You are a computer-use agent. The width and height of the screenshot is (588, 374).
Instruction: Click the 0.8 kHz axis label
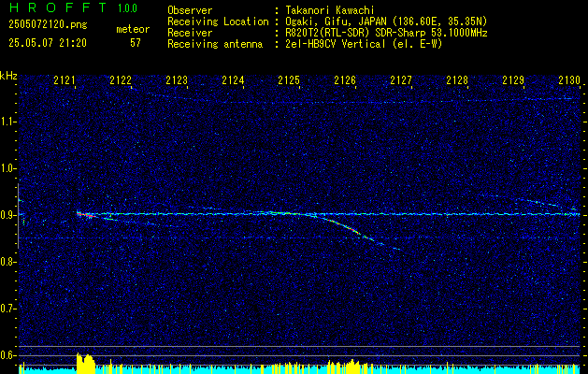pos(8,262)
